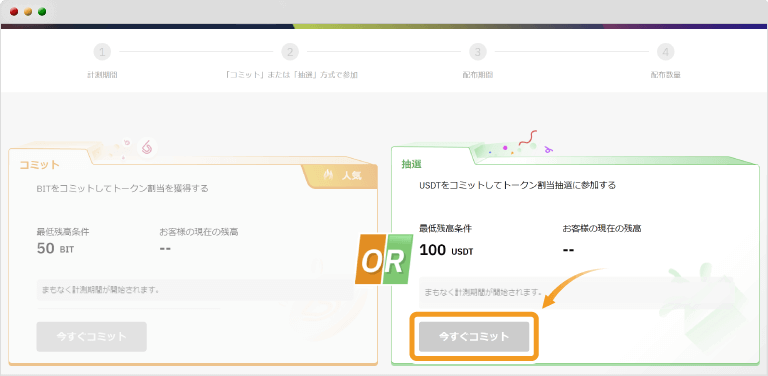Click the green maximize window button

click(42, 12)
